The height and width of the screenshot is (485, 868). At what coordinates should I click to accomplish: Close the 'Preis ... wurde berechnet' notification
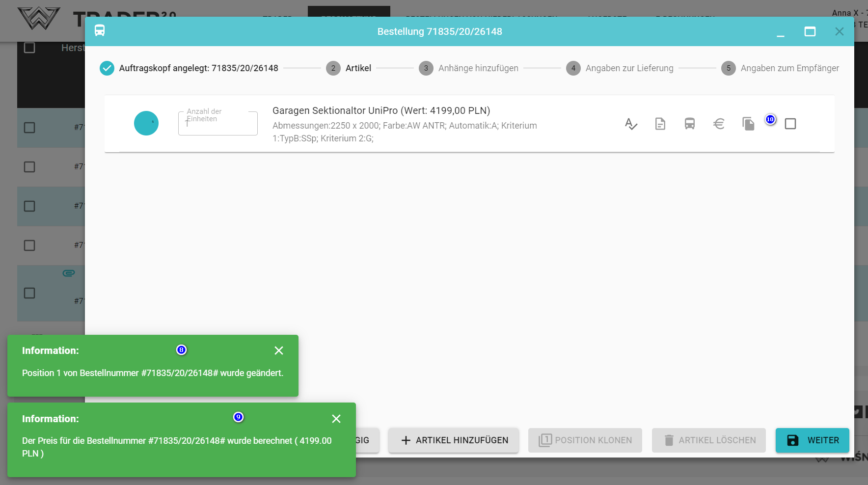[336, 419]
